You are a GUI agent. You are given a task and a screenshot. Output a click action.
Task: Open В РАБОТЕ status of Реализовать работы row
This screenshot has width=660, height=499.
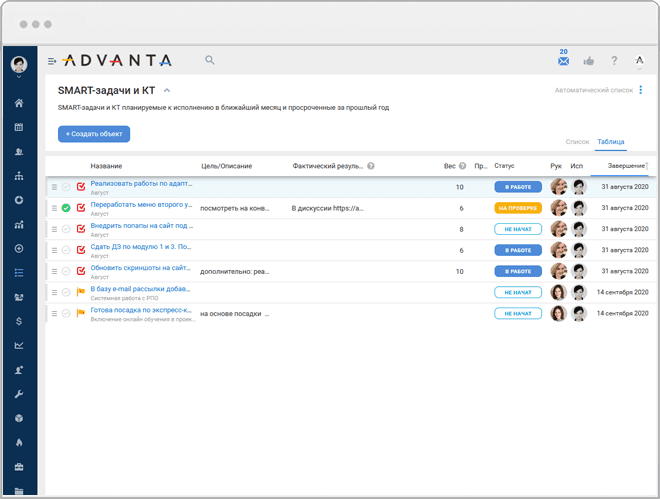click(518, 187)
